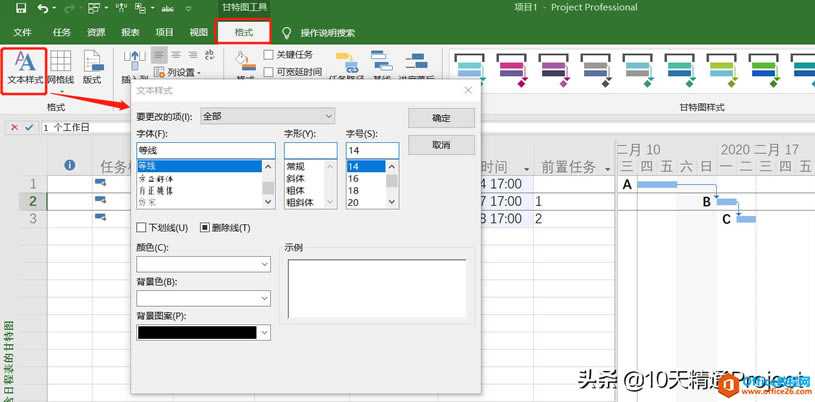
Task: Open the 文本样式 text styles tool
Action: tap(24, 70)
